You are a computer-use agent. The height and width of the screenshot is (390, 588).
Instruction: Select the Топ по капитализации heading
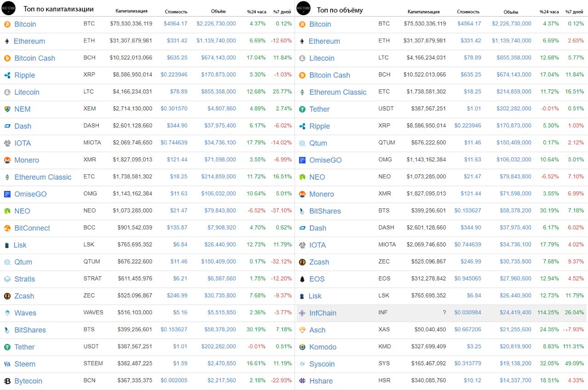(58, 9)
